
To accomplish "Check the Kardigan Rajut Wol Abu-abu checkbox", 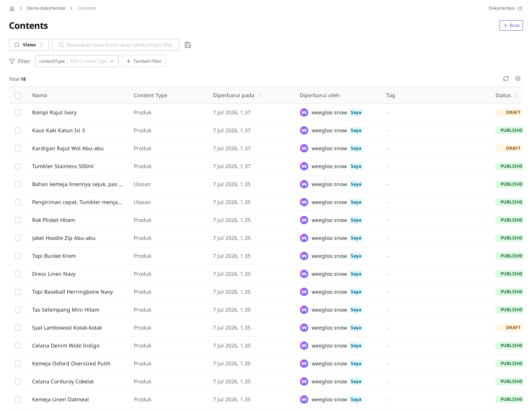I will click(18, 148).
